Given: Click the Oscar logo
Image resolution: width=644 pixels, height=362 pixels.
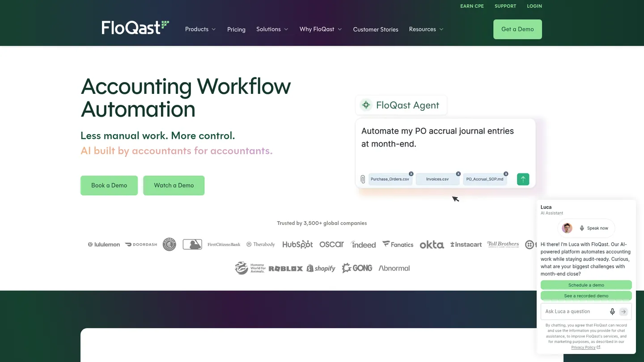Looking at the screenshot, I should coord(331,244).
